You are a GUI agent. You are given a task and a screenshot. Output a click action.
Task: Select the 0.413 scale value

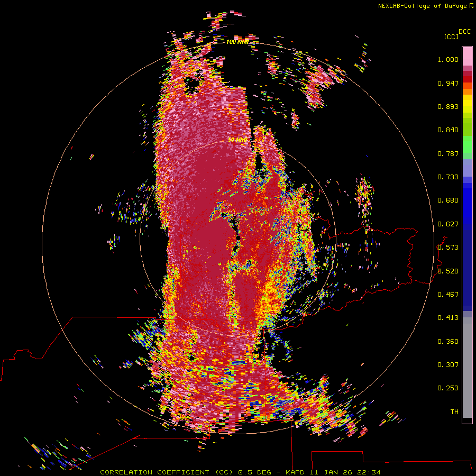[448, 318]
